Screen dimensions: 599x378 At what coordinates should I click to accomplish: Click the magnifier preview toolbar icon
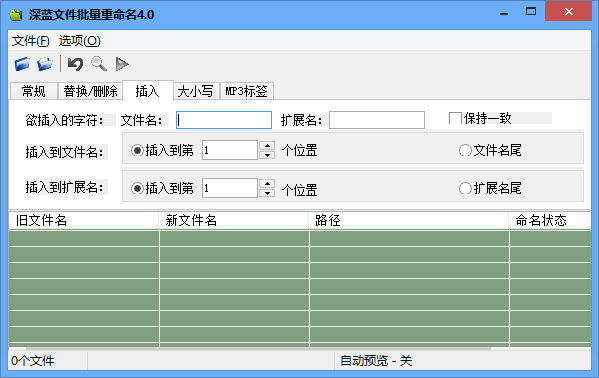pos(99,64)
